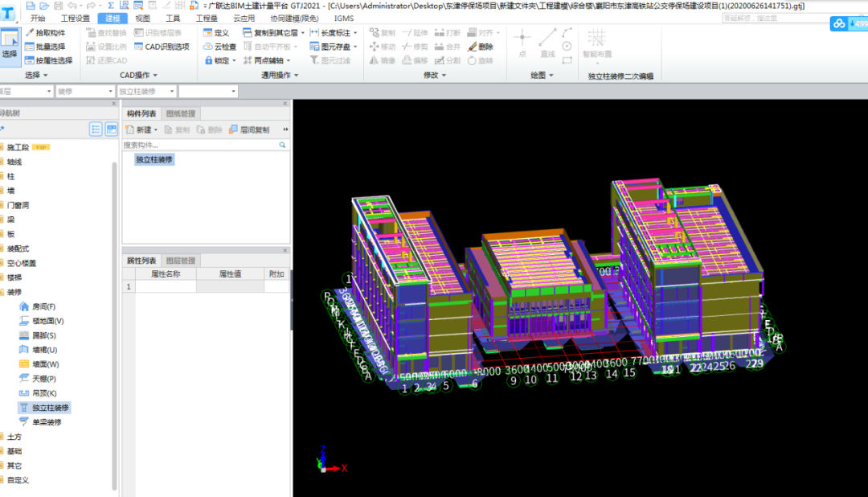Open the 云应用 ribbon tab

pyautogui.click(x=244, y=18)
